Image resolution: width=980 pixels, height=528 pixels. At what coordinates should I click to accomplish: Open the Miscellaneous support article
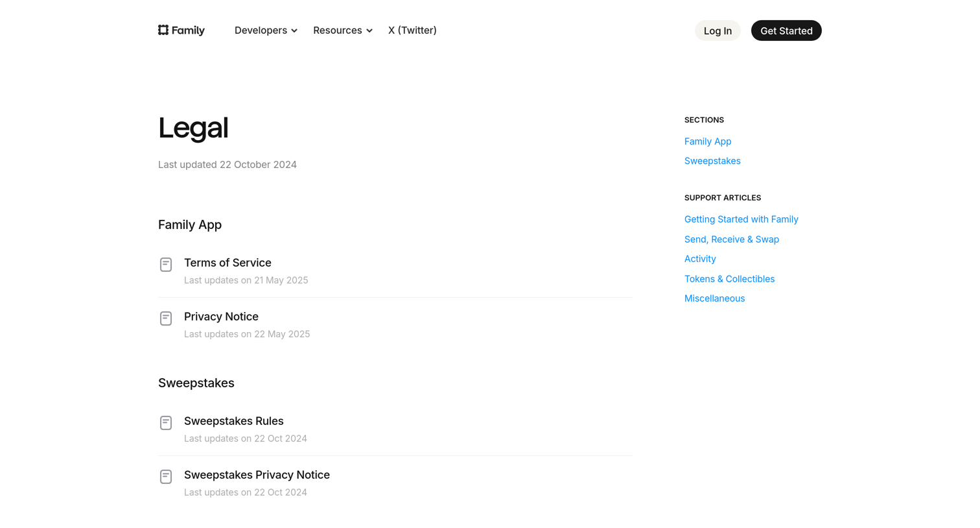pos(714,298)
